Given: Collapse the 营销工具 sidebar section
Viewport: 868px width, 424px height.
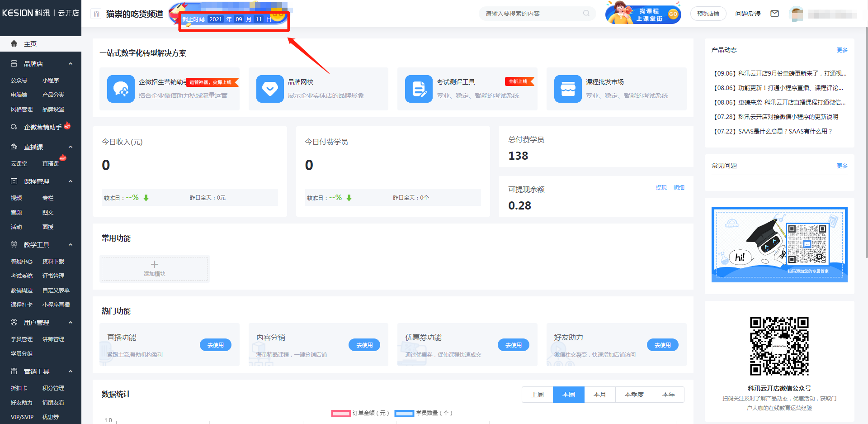Looking at the screenshot, I should (x=71, y=372).
